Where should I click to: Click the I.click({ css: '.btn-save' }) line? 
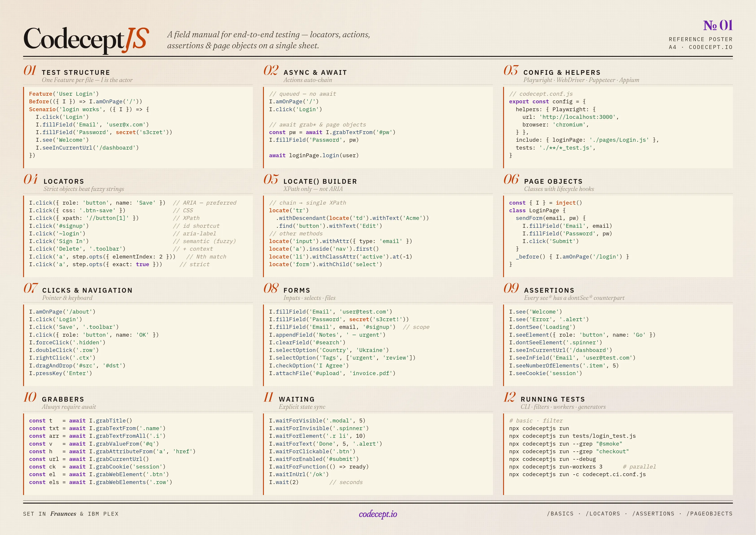point(77,210)
